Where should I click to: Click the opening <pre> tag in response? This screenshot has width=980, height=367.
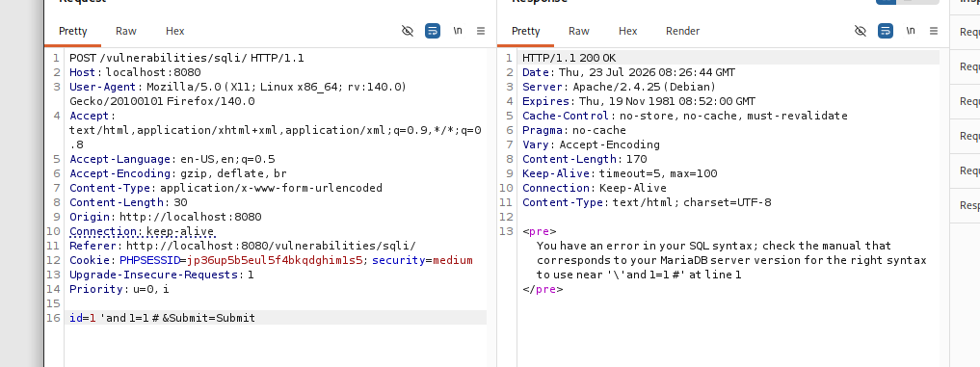click(x=540, y=231)
